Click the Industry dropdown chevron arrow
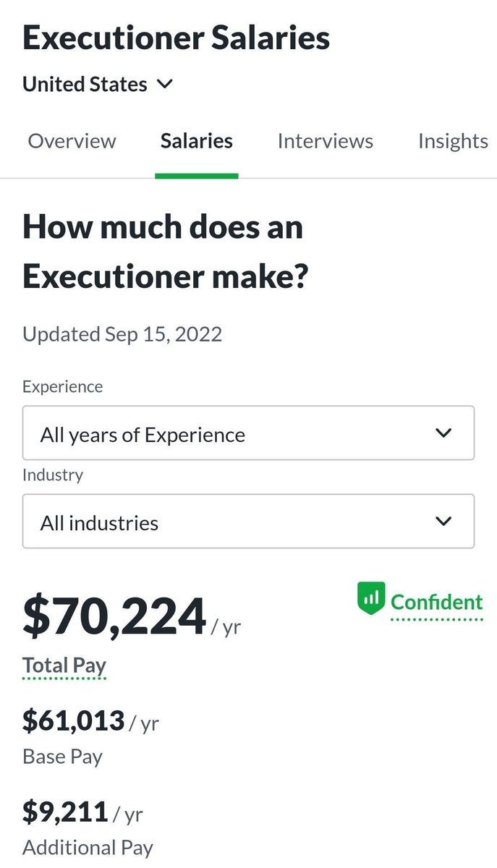This screenshot has width=497, height=868. (443, 522)
